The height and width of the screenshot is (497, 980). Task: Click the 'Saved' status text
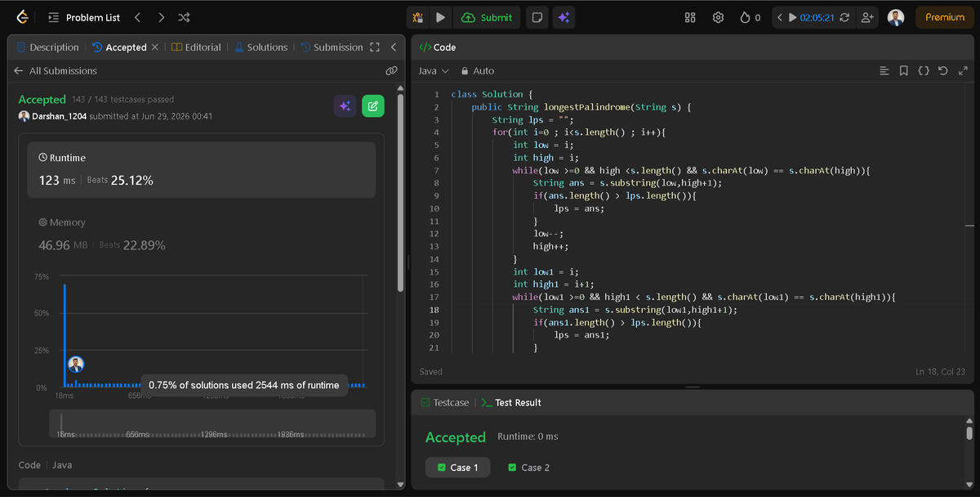pos(431,372)
